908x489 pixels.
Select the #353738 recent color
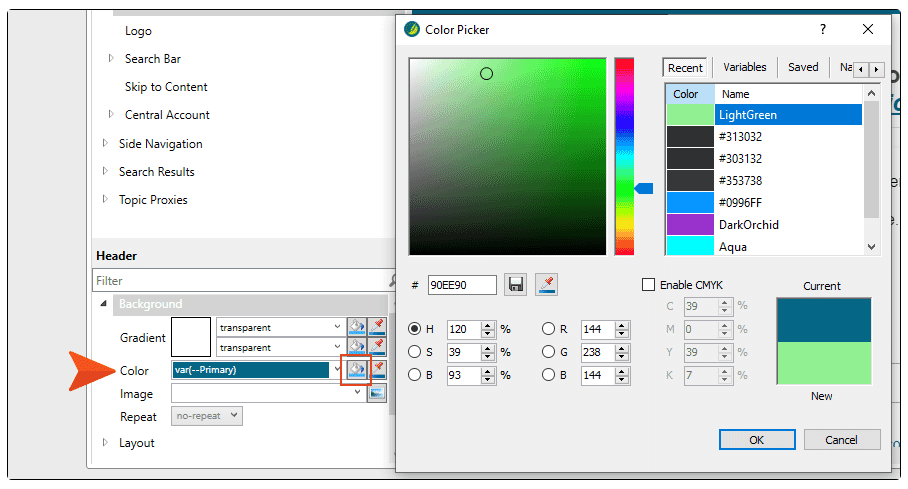coord(764,181)
